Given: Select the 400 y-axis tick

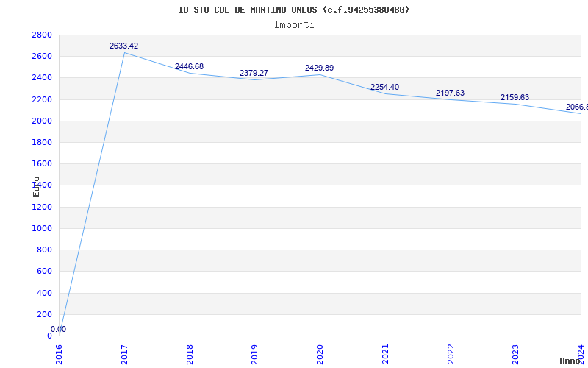Looking at the screenshot, I should (x=45, y=293).
